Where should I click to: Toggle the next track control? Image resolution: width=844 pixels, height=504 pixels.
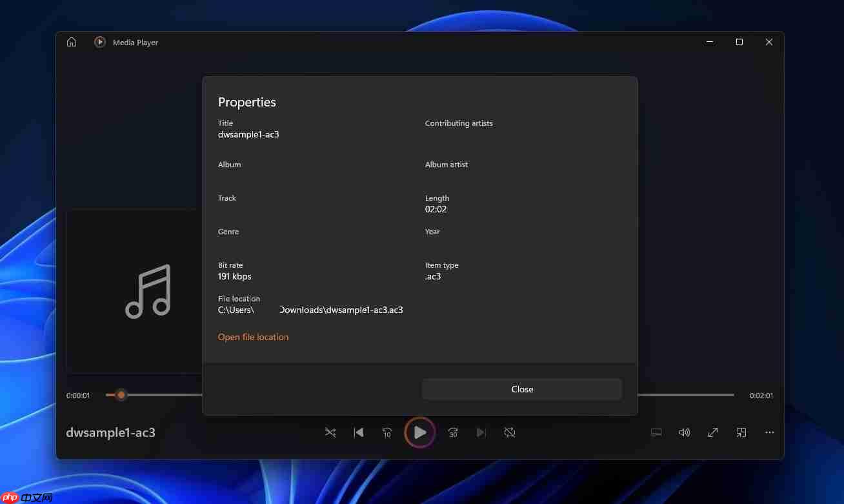[481, 432]
